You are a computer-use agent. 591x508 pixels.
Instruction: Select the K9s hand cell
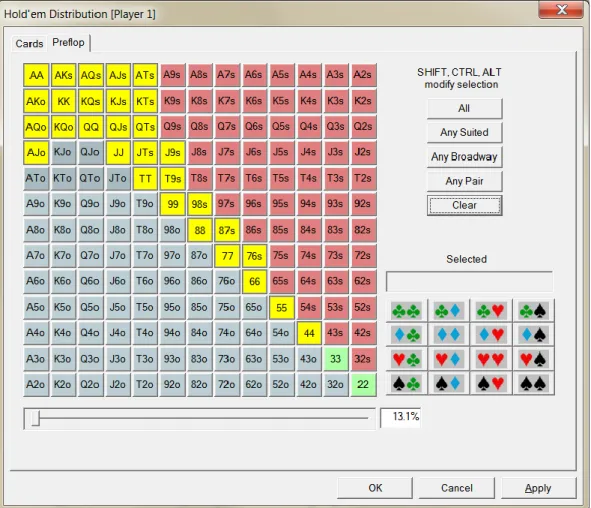(x=172, y=101)
